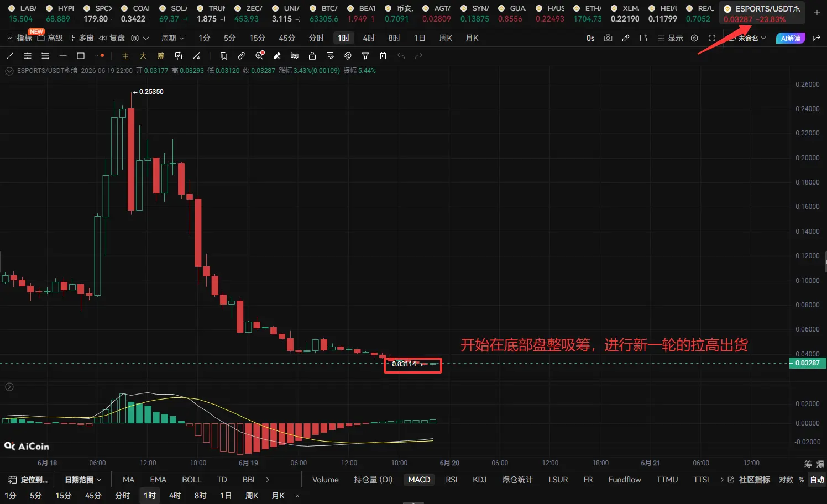827x504 pixels.
Task: Select the top 4时 timeframe
Action: pyautogui.click(x=369, y=38)
